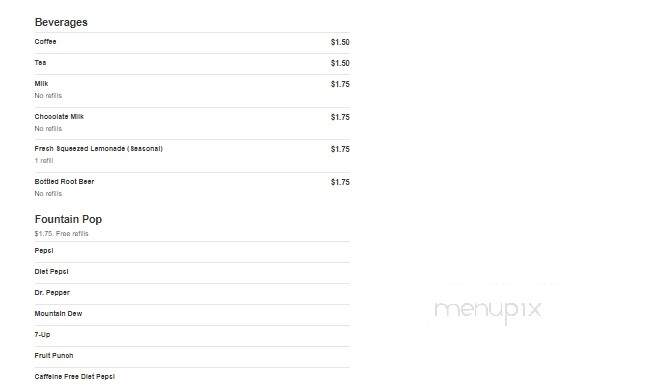The width and height of the screenshot is (667, 392).
Task: Click the Fountain Pop section heading
Action: click(68, 219)
